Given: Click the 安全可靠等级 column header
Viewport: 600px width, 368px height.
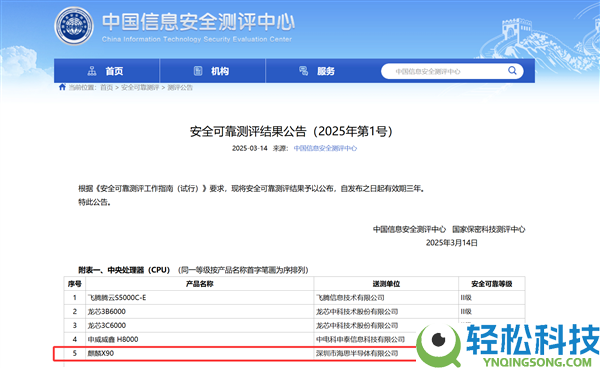Looking at the screenshot, I should (492, 284).
